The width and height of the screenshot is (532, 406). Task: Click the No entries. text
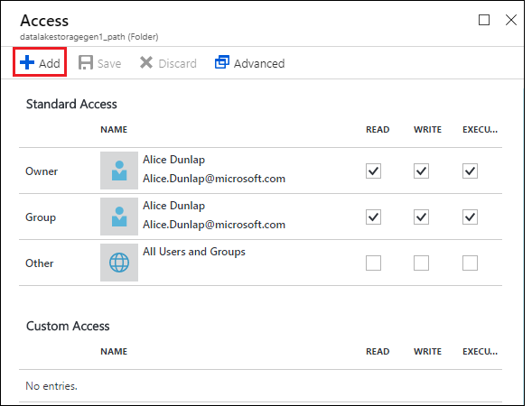point(51,386)
